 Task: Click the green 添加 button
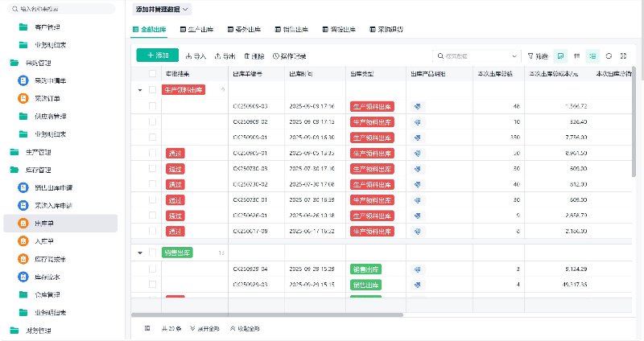pos(157,55)
